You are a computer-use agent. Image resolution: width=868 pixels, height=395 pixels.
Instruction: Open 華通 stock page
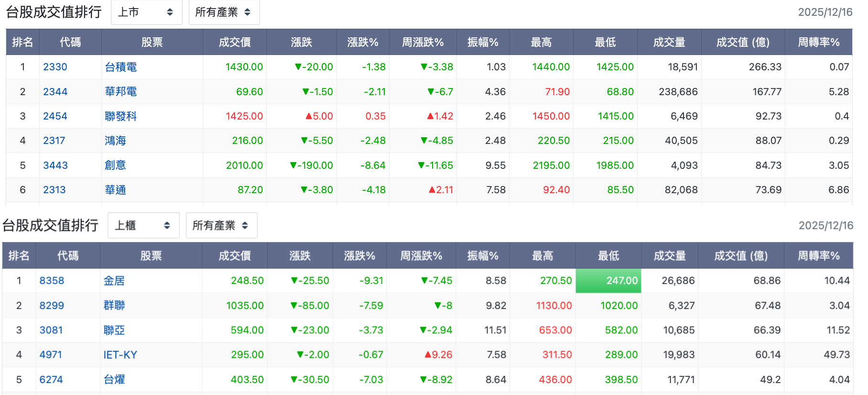tap(116, 190)
